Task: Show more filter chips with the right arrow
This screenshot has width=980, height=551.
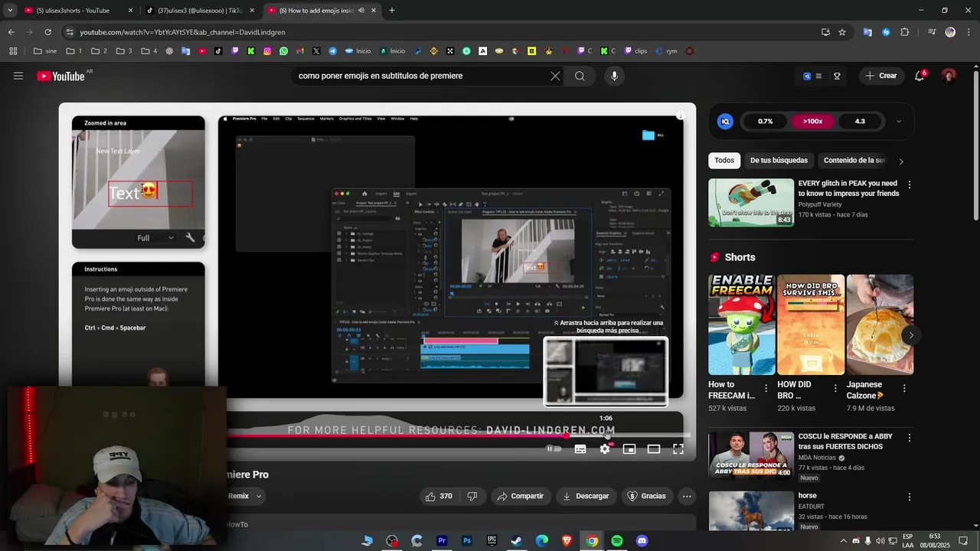Action: click(x=901, y=161)
